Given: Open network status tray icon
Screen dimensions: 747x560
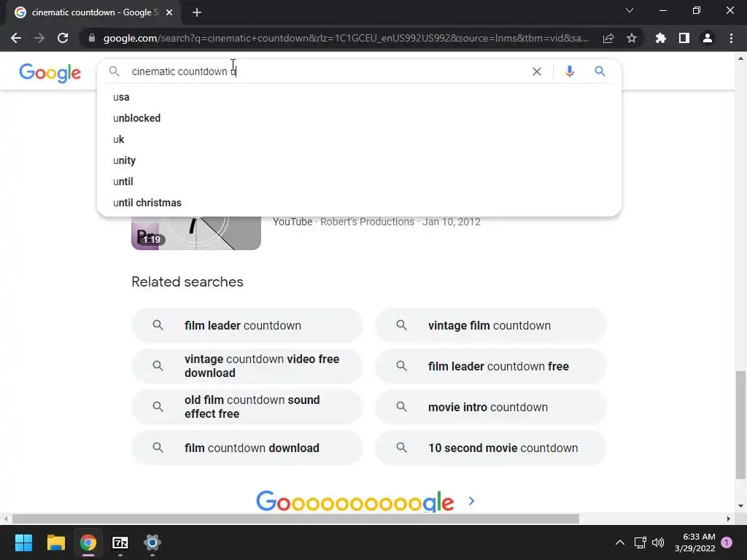Looking at the screenshot, I should tap(640, 542).
